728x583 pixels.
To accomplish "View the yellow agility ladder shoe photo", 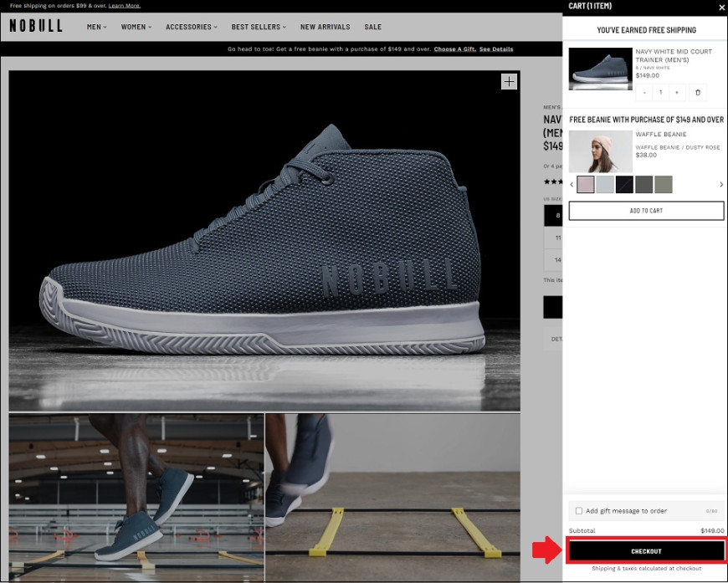I will (392, 497).
